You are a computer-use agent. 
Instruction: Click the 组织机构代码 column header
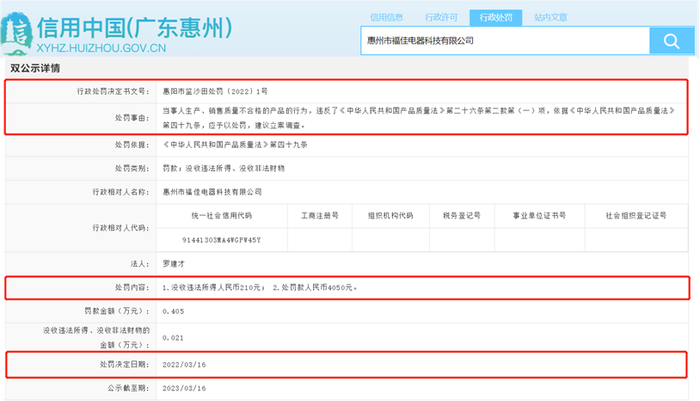point(391,216)
